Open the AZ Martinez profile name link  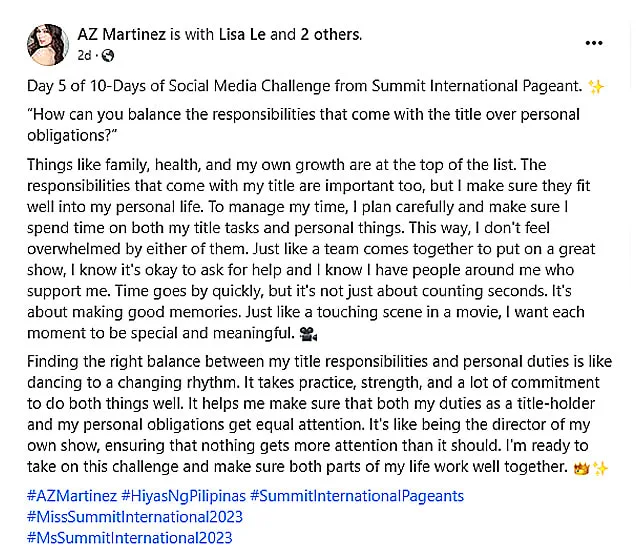point(122,35)
